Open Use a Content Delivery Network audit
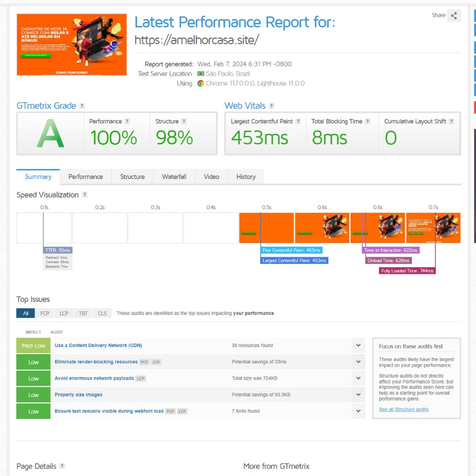Viewport: 476px width, 476px height. tap(99, 346)
